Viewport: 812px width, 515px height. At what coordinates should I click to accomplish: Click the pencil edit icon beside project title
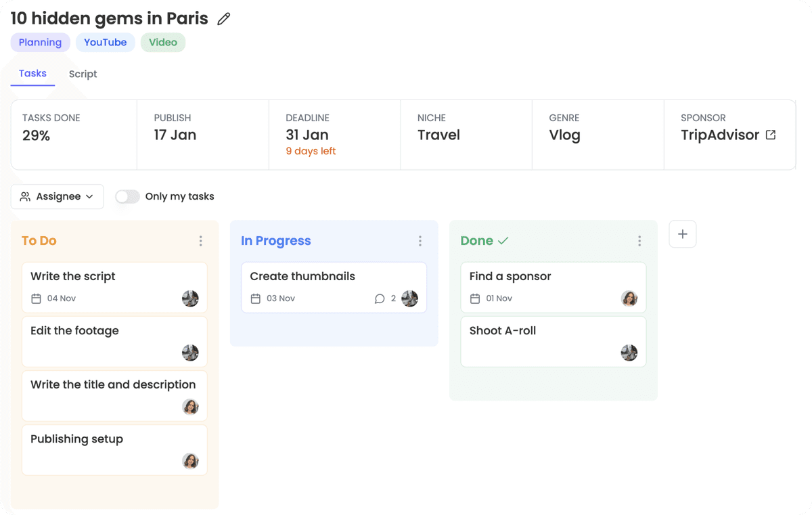pyautogui.click(x=223, y=19)
